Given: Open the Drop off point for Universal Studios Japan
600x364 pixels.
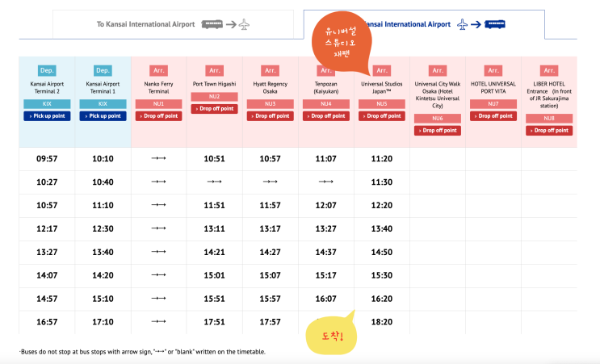Looking at the screenshot, I should 382,116.
